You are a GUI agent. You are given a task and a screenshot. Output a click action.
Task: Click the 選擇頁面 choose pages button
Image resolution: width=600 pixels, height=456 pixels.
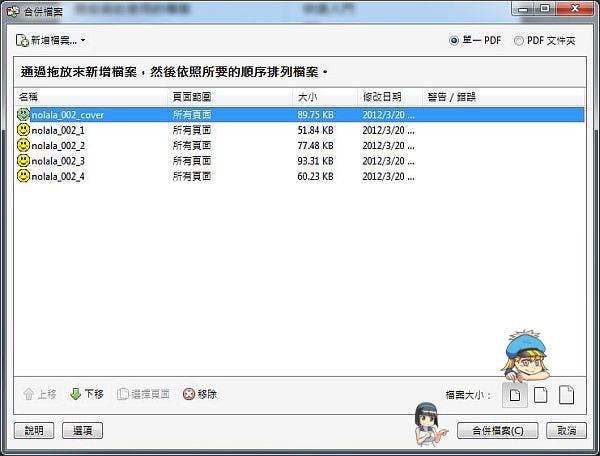click(143, 394)
